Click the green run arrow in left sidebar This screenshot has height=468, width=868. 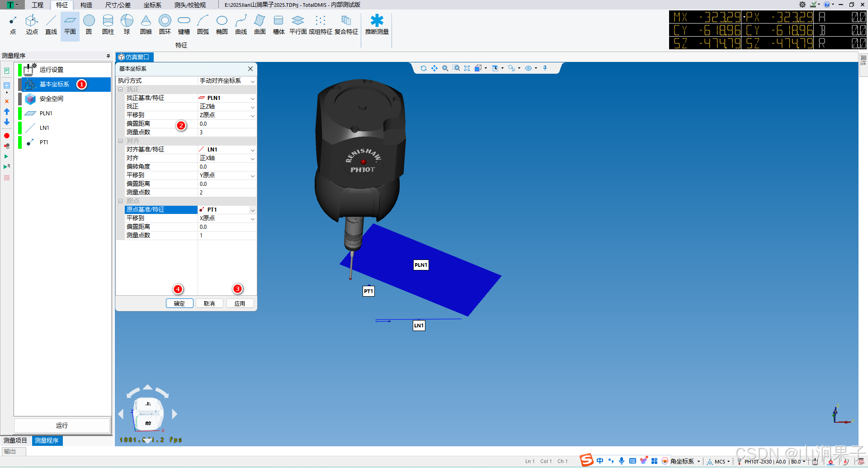pos(6,156)
